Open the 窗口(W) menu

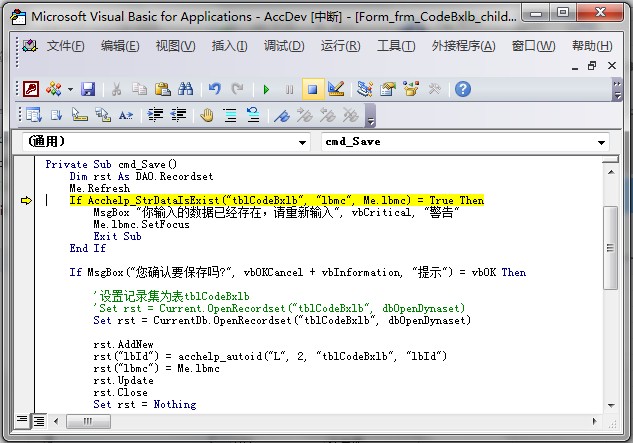[x=533, y=46]
